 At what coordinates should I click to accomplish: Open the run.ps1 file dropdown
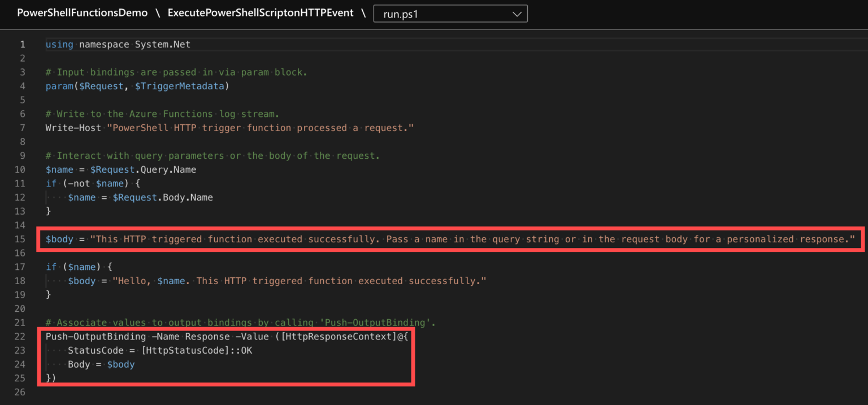[450, 14]
